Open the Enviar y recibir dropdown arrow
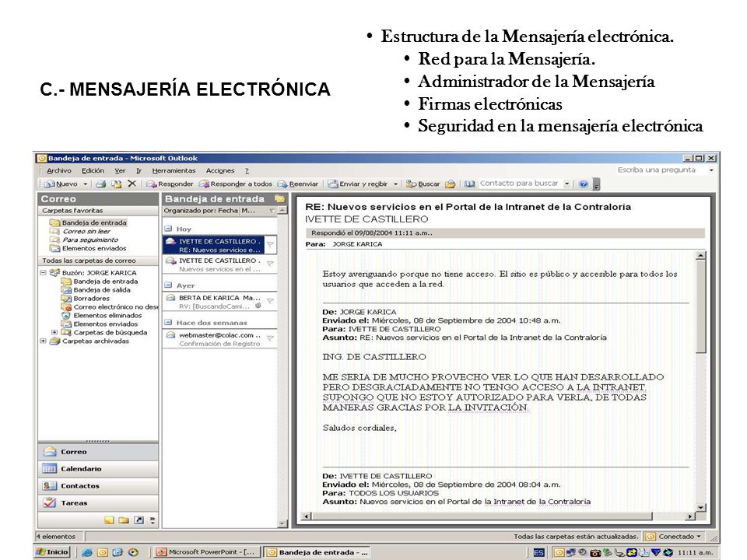The image size is (747, 560). pos(395,184)
